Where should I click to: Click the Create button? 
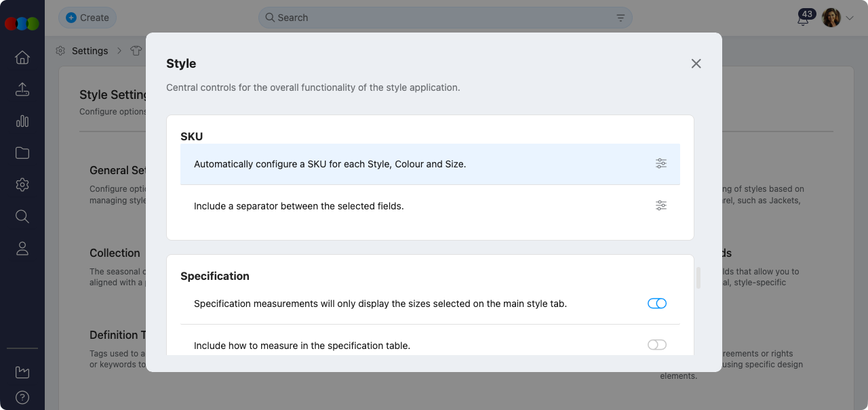tap(87, 18)
